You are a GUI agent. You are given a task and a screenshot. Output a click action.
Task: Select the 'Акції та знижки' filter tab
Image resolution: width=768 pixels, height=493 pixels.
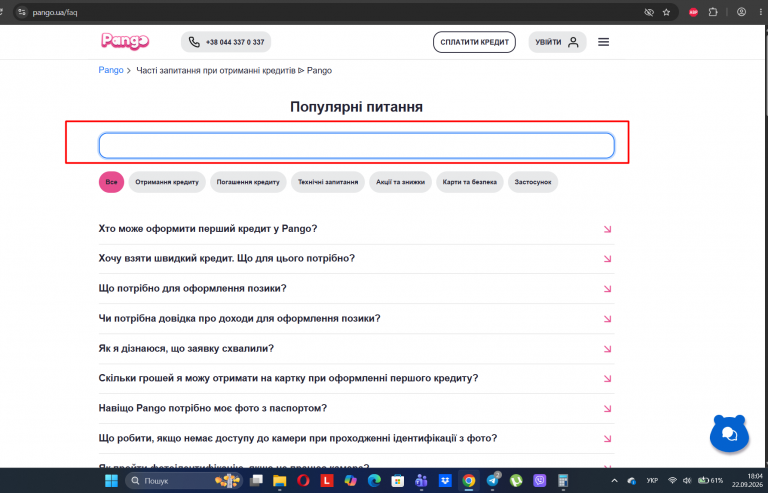pyautogui.click(x=400, y=182)
